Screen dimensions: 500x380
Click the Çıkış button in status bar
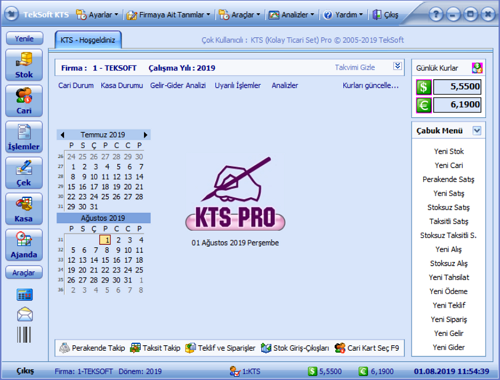(x=25, y=371)
